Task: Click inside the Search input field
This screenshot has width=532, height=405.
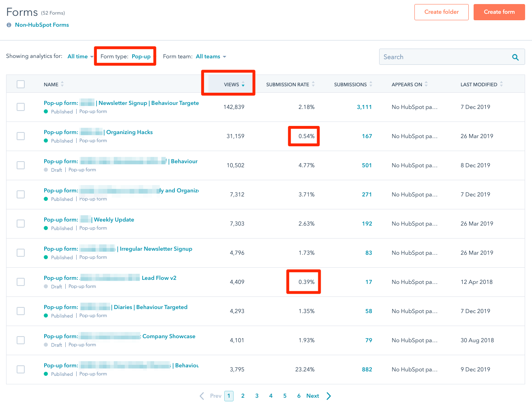Action: point(438,57)
